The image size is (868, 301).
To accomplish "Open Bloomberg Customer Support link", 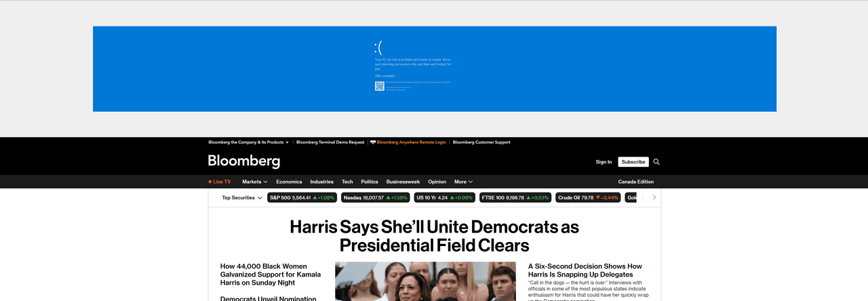I will [481, 142].
